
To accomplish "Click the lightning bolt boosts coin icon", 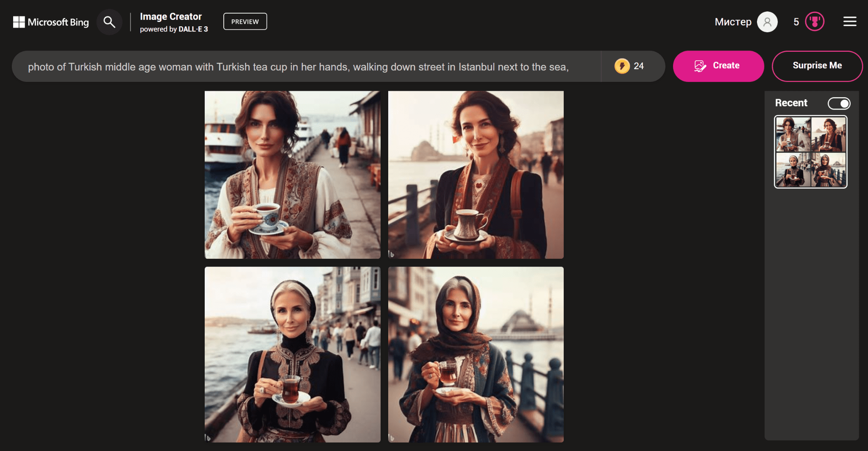I will pyautogui.click(x=622, y=66).
